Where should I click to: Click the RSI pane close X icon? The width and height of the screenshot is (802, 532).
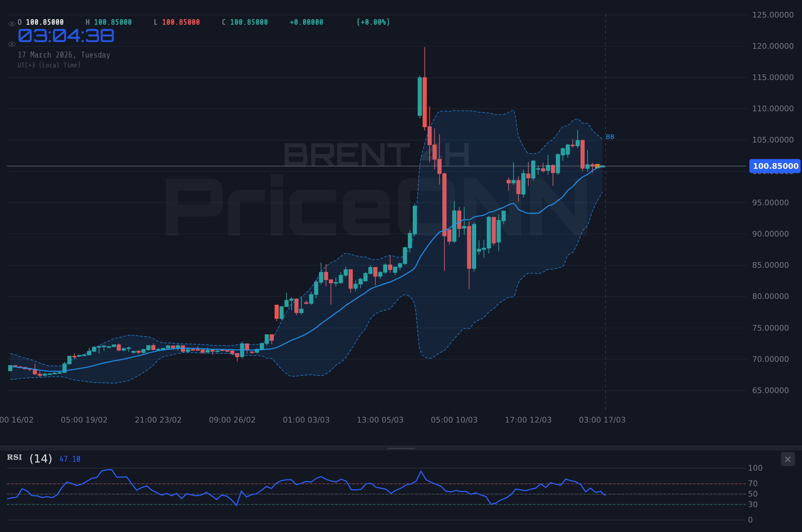788,459
